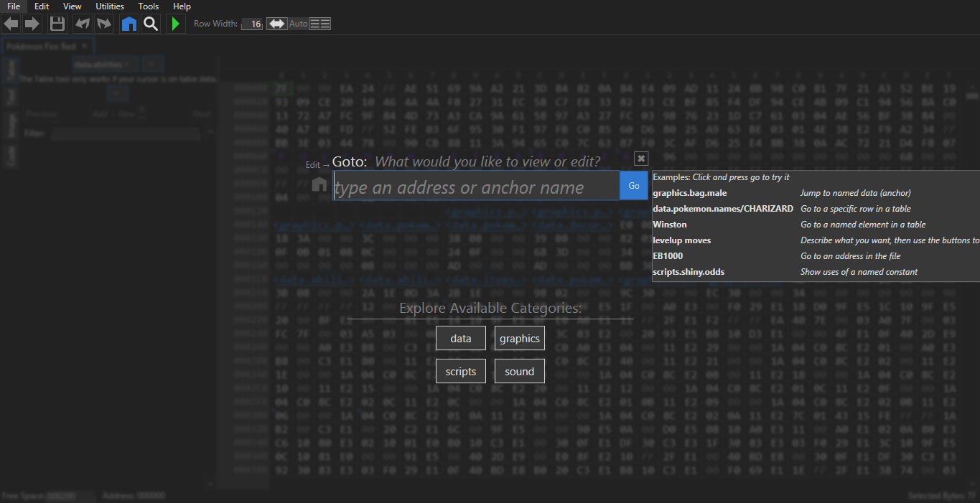The height and width of the screenshot is (503, 980).
Task: Select the navigate forward arrow icon
Action: pos(32,23)
